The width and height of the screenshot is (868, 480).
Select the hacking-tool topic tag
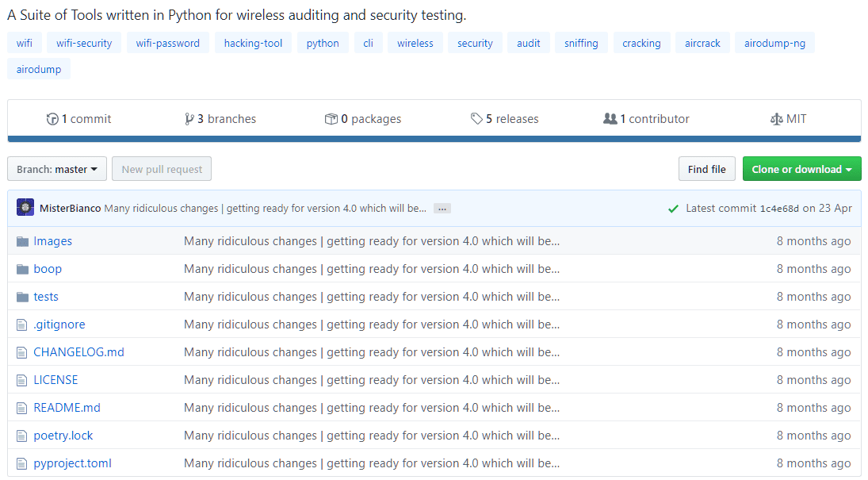[253, 43]
